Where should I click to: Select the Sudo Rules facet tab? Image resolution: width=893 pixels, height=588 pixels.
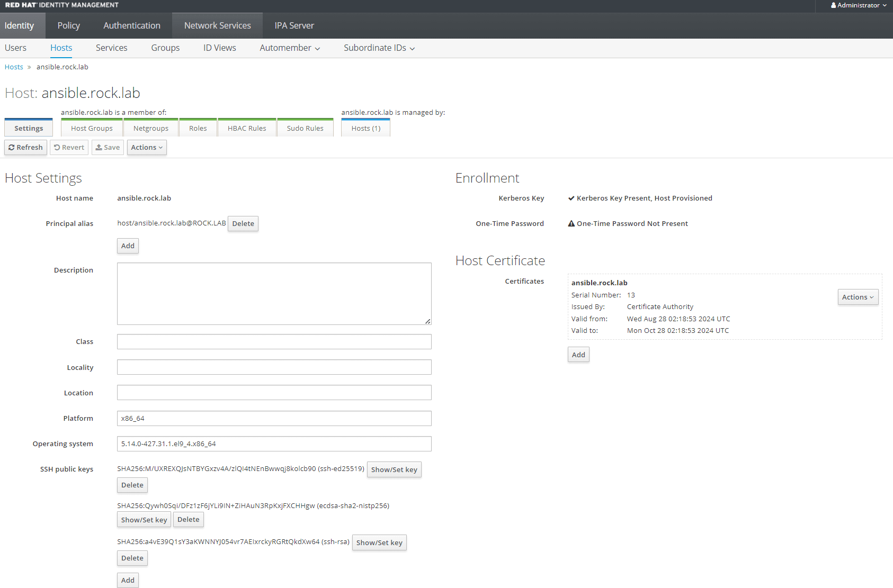[x=305, y=128]
